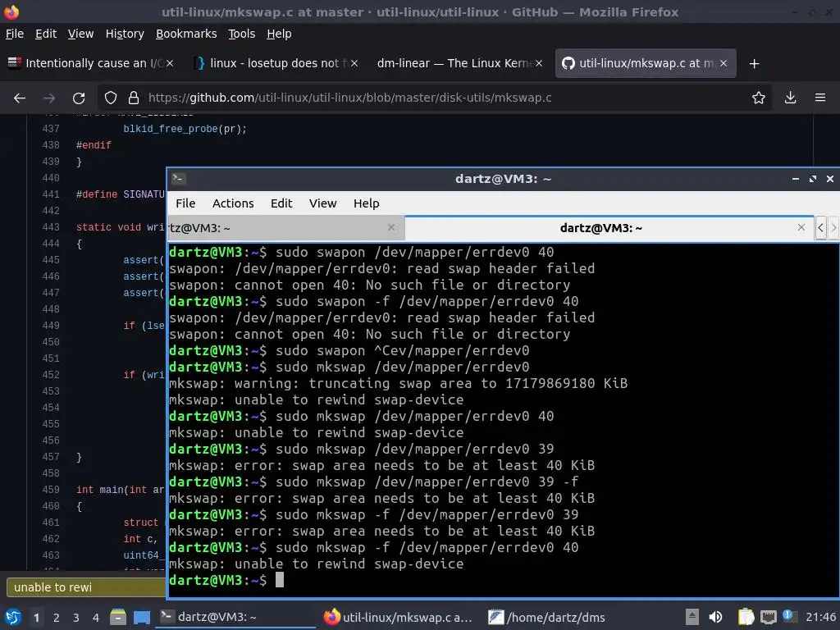Switch to workspace 3

point(76,618)
